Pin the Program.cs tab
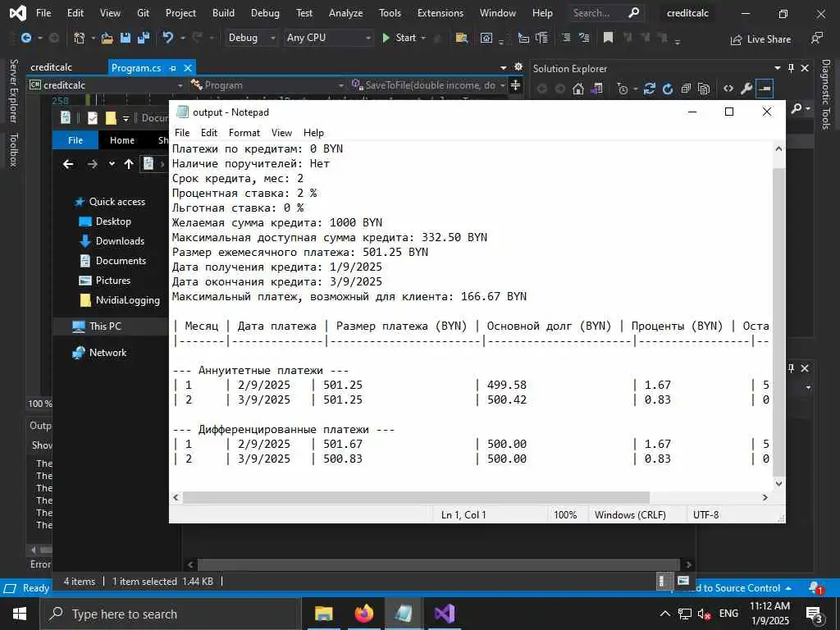Image resolution: width=840 pixels, height=630 pixels. point(172,68)
